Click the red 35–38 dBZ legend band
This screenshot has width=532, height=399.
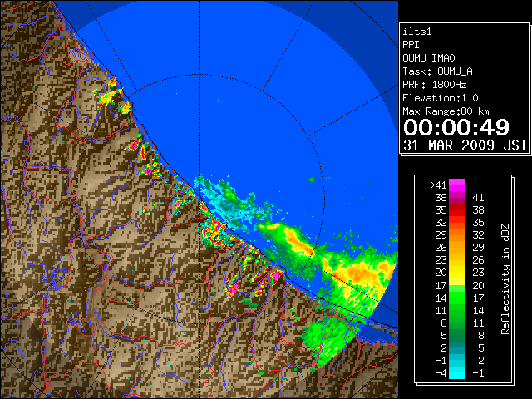point(457,210)
